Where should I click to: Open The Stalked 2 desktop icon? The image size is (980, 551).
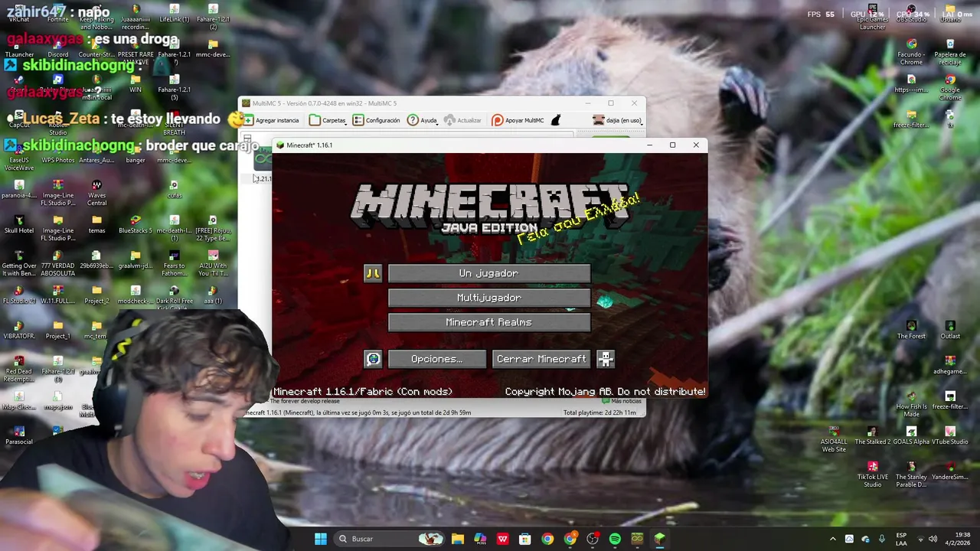[x=872, y=435]
